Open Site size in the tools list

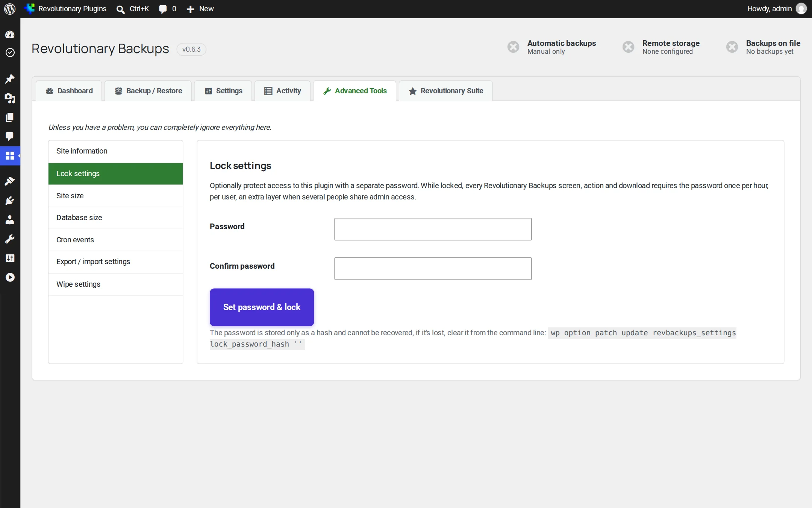coord(115,196)
